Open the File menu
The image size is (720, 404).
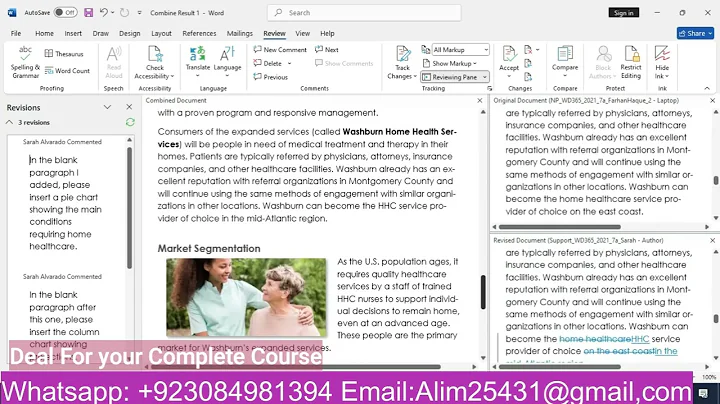click(x=16, y=34)
